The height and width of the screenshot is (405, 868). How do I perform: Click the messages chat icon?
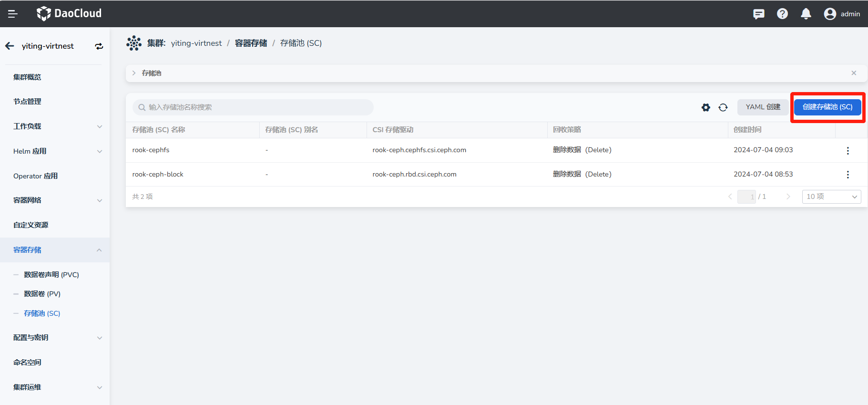tap(758, 14)
